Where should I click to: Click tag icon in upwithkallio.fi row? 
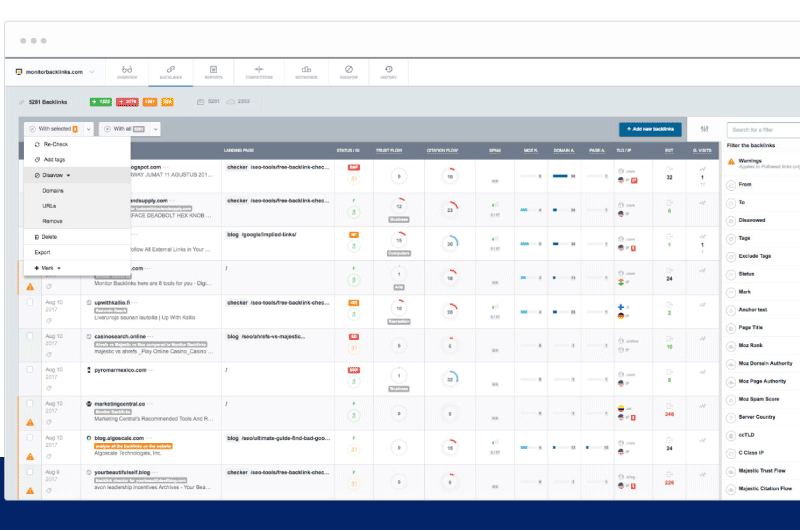coord(49,321)
